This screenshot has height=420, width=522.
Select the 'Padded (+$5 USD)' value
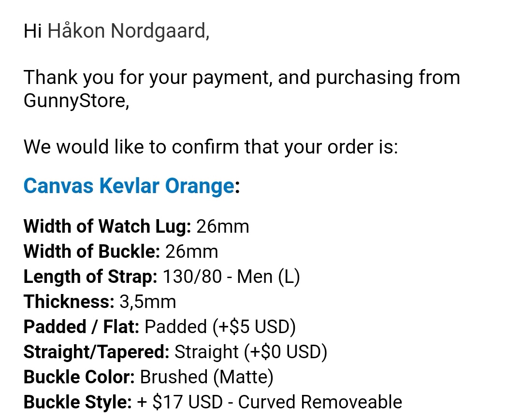point(220,326)
